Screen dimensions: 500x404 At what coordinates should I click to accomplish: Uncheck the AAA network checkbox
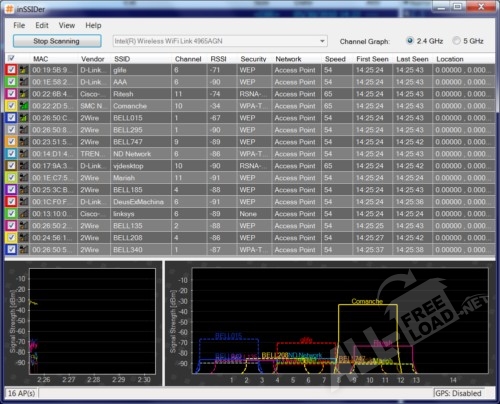(x=11, y=82)
